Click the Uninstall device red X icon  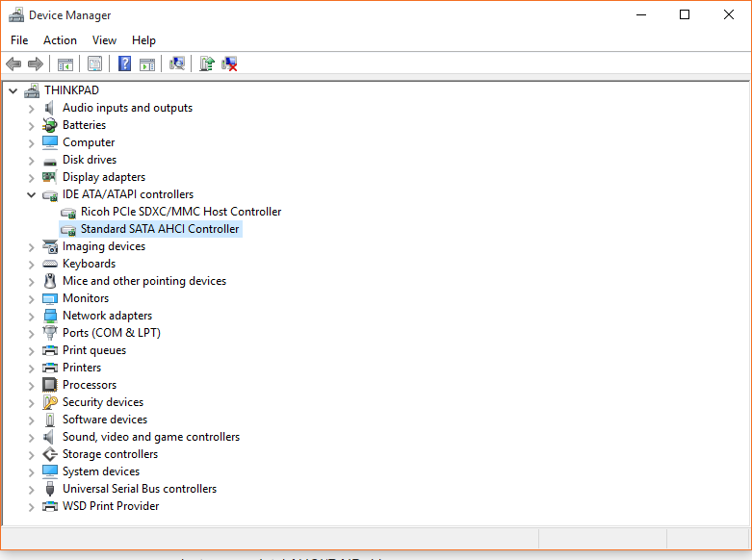click(229, 64)
